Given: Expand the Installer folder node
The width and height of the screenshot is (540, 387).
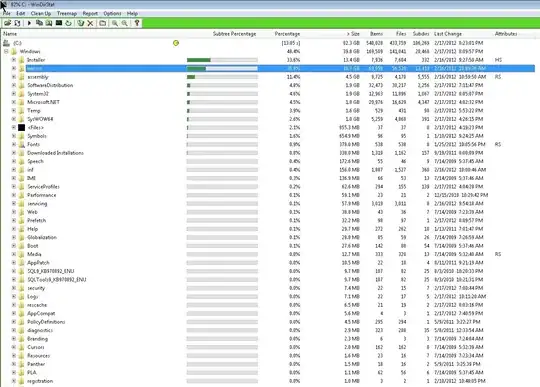Looking at the screenshot, I should point(14,60).
